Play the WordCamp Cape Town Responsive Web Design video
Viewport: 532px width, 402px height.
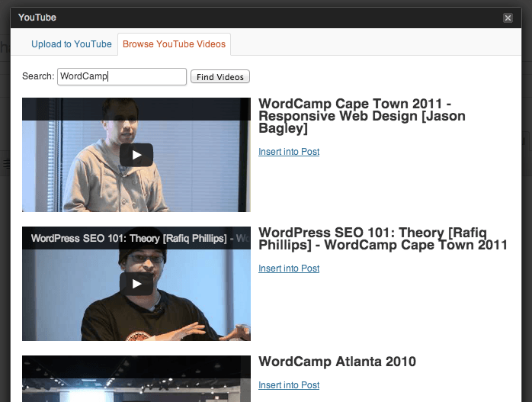coord(136,155)
